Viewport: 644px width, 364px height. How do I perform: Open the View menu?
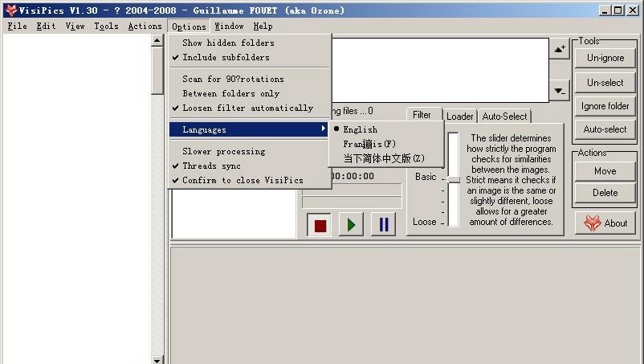(x=75, y=26)
